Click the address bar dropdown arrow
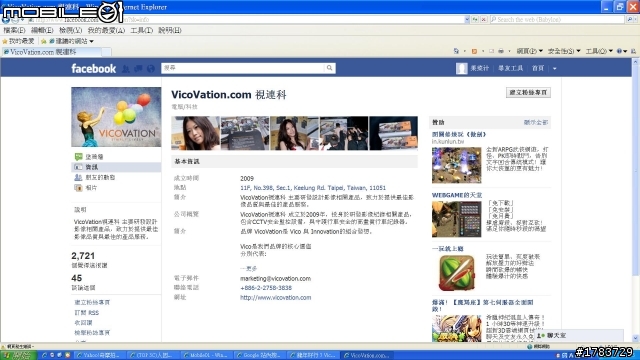 coord(467,19)
